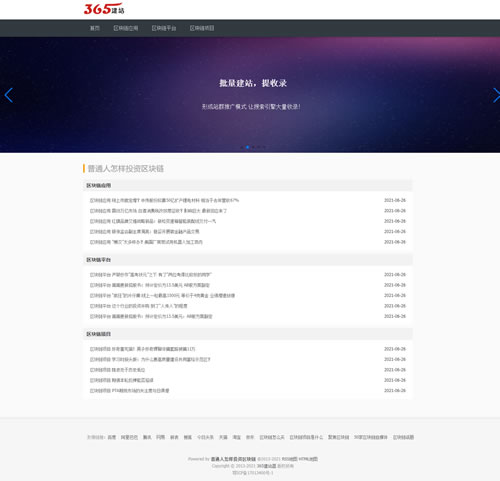This screenshot has height=481, width=500.
Task: Open last article in 区块链项目 list
Action: click(x=129, y=390)
